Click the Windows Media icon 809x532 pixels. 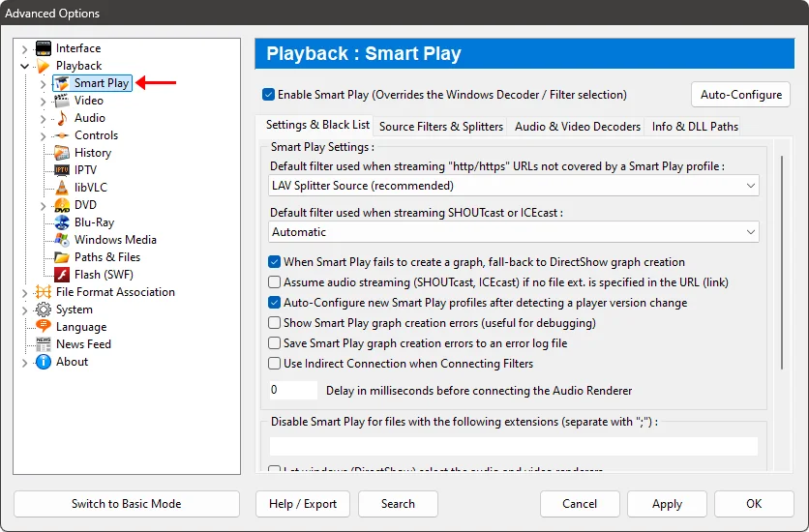[62, 240]
